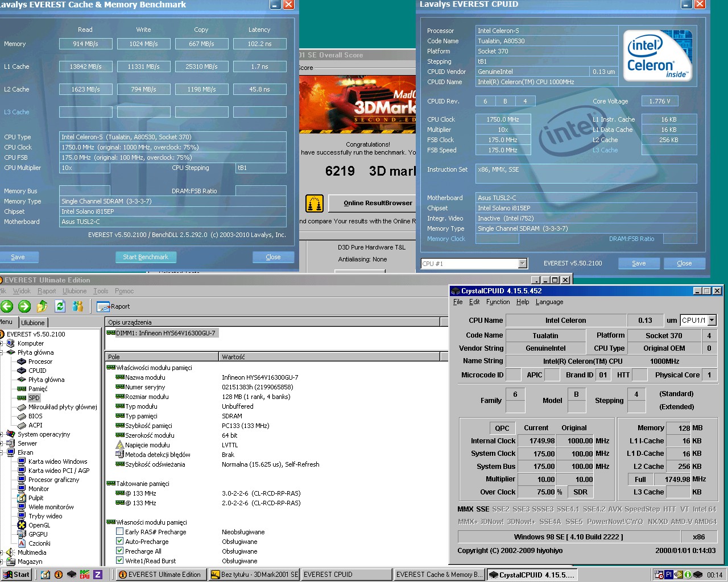This screenshot has width=728, height=582.
Task: Open the Language menu in CrystalCPUID
Action: (x=549, y=302)
